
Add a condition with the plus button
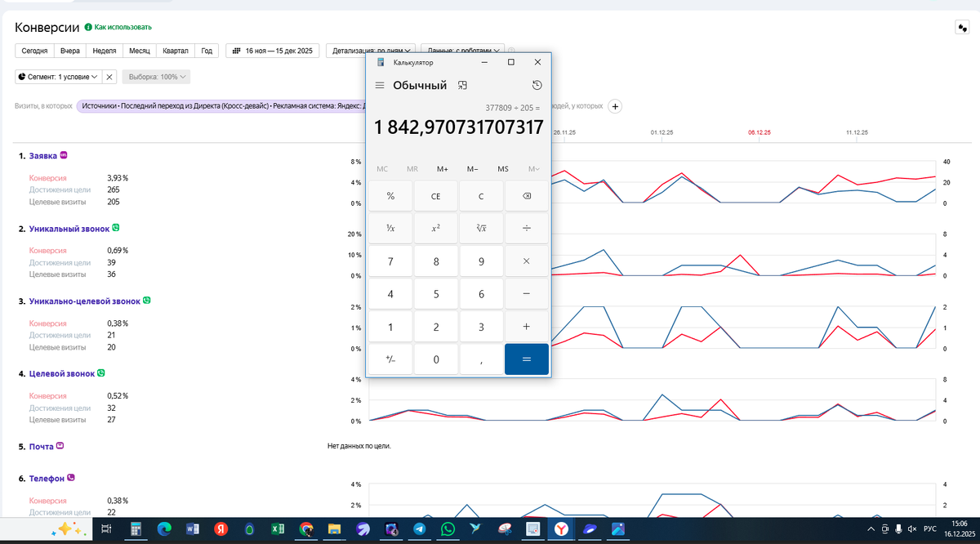[x=617, y=106]
